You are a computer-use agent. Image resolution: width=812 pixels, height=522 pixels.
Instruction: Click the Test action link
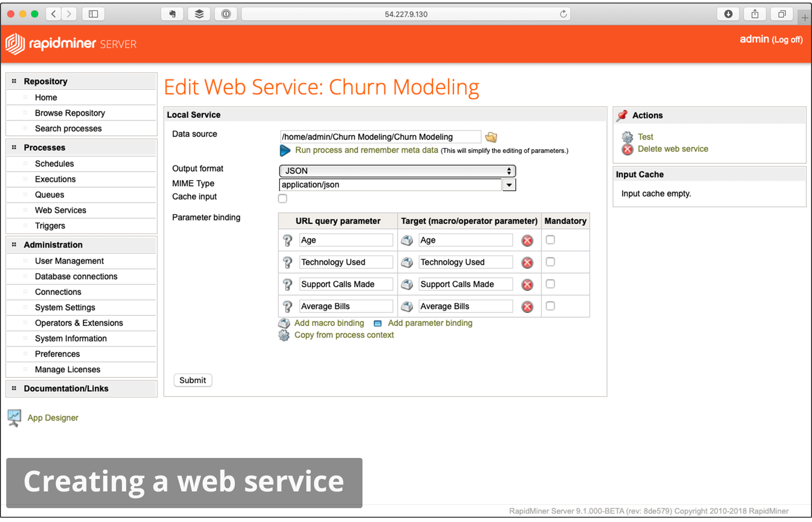(646, 137)
